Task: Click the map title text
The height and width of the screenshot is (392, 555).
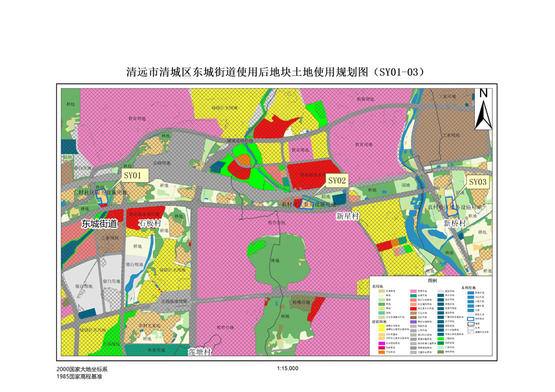Action: [x=276, y=72]
